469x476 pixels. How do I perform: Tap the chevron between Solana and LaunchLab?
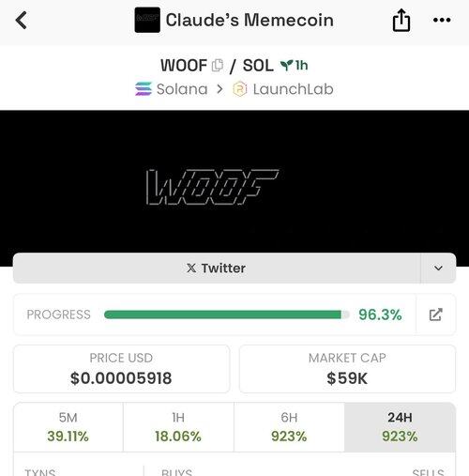coord(219,89)
